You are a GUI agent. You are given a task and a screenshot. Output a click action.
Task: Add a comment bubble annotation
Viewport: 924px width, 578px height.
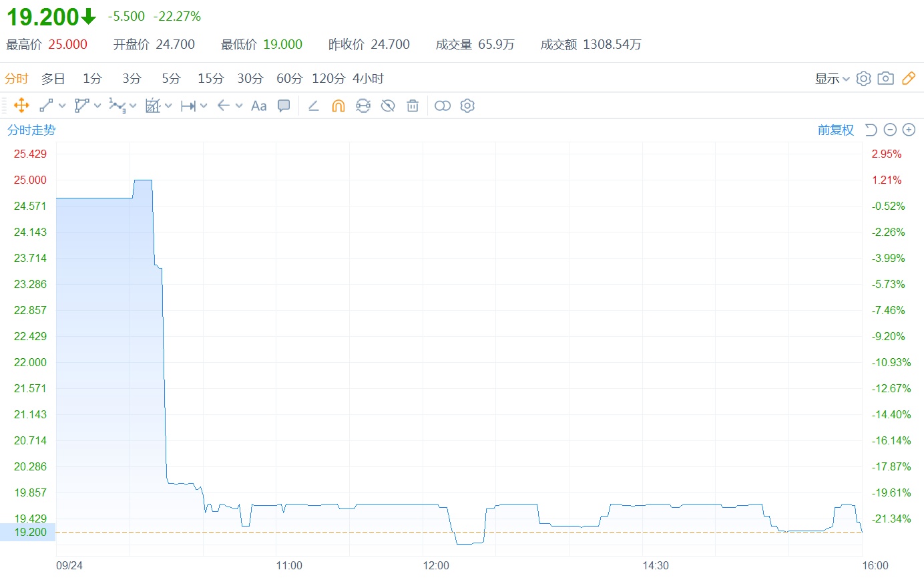coord(284,106)
